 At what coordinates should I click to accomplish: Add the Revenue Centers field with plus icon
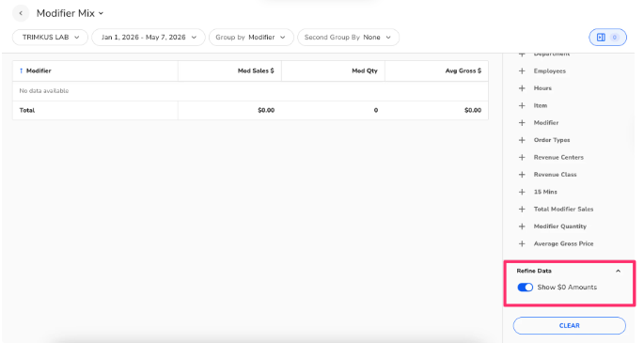click(x=522, y=157)
